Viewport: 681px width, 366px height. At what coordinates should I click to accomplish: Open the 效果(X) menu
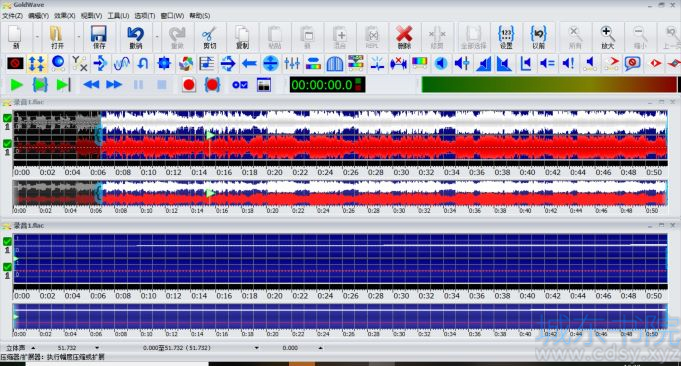[65, 16]
